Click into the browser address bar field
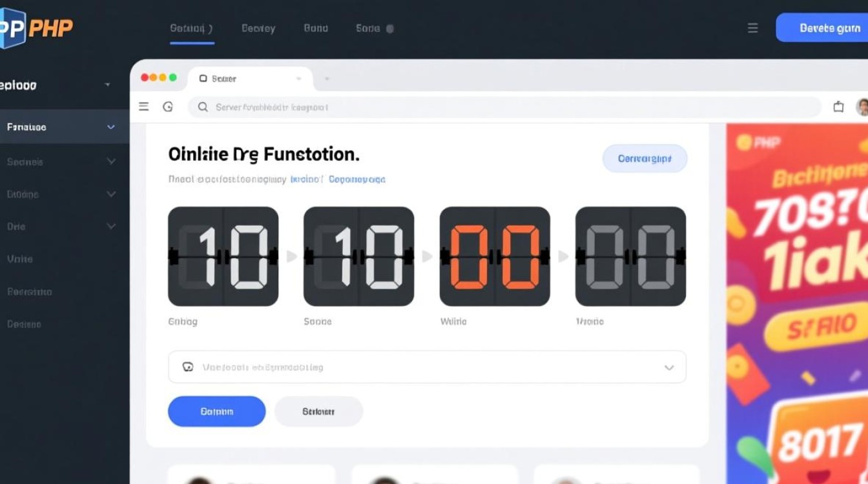Image resolution: width=868 pixels, height=484 pixels. tap(504, 107)
